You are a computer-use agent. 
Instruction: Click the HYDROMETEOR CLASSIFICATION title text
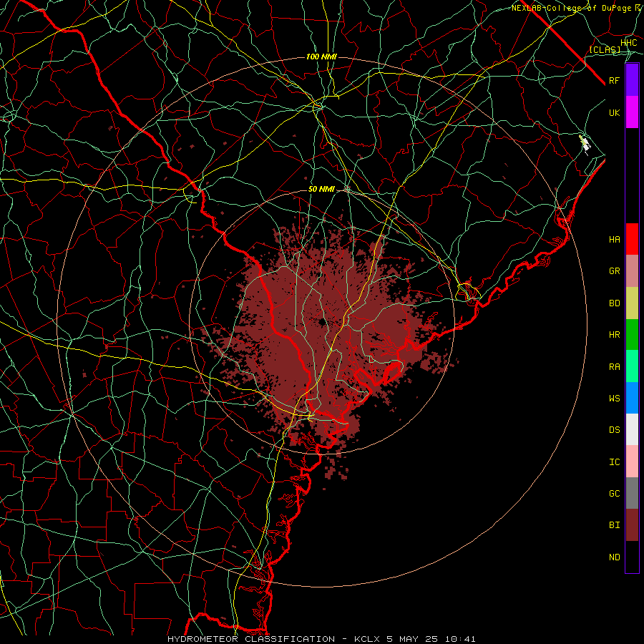tap(251, 639)
